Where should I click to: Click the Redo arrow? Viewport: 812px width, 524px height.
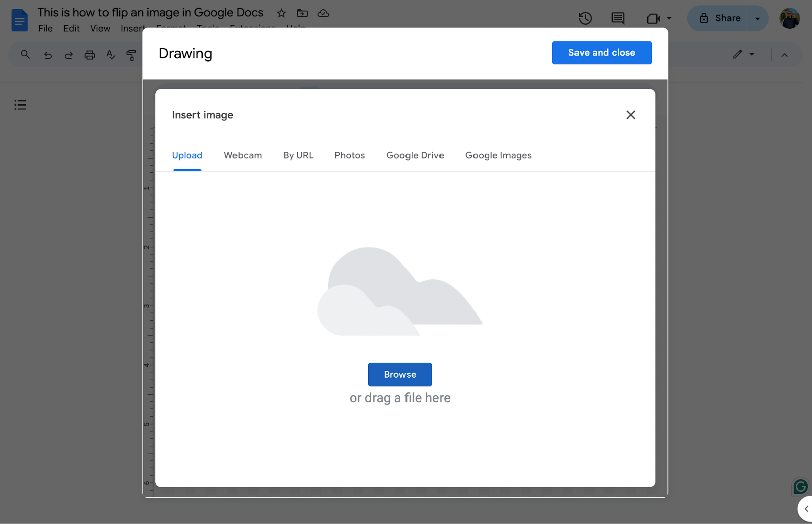[x=69, y=55]
